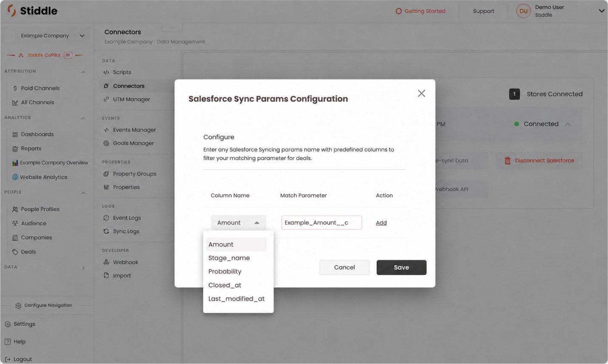
Task: Click the Cancel button
Action: tap(344, 267)
